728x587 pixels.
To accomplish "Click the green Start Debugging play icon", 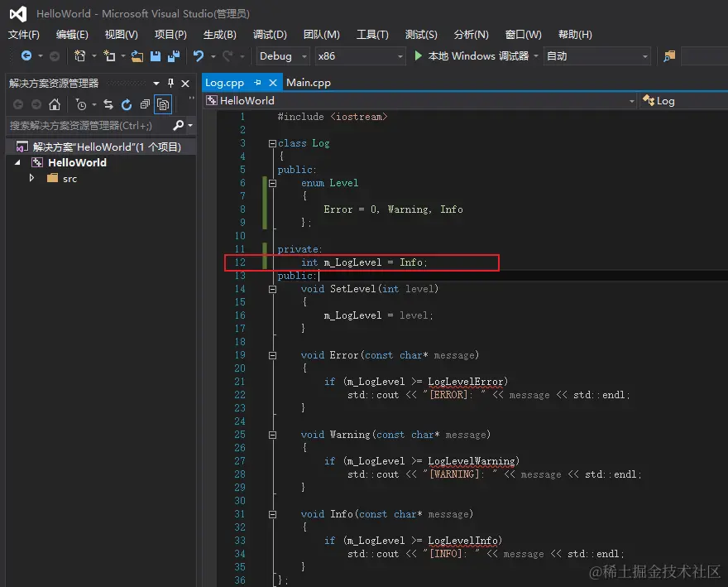I will 418,56.
